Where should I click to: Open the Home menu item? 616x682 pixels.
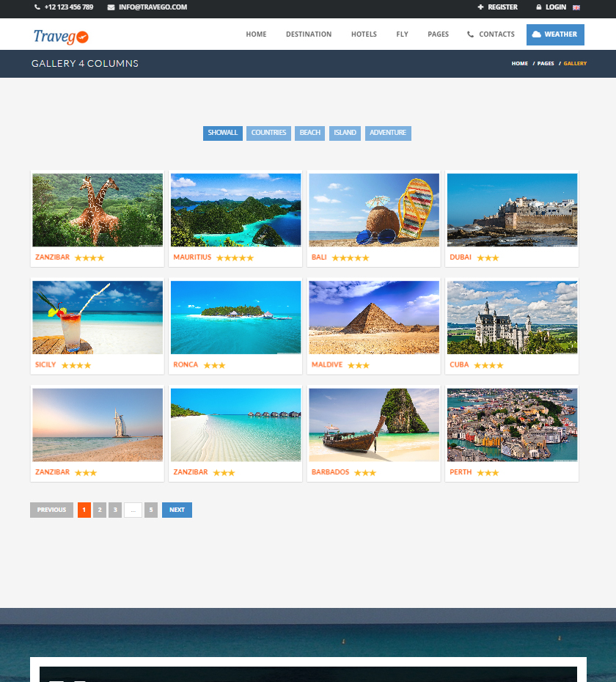(256, 34)
